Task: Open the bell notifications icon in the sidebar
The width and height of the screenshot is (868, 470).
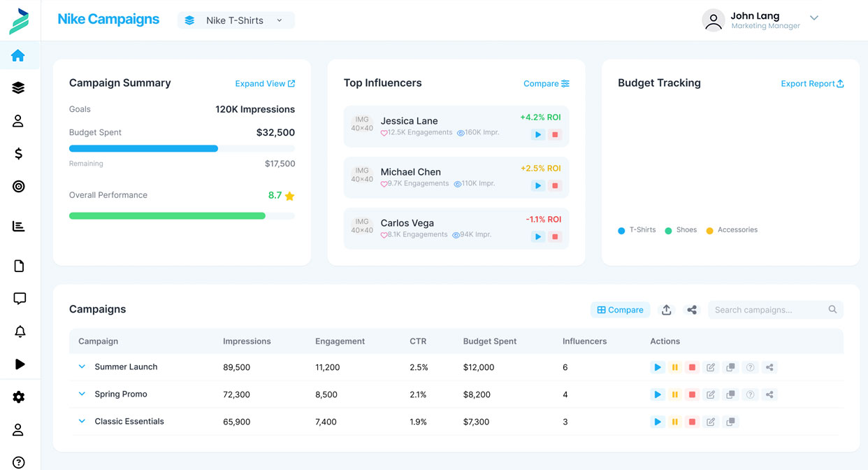Action: [20, 332]
